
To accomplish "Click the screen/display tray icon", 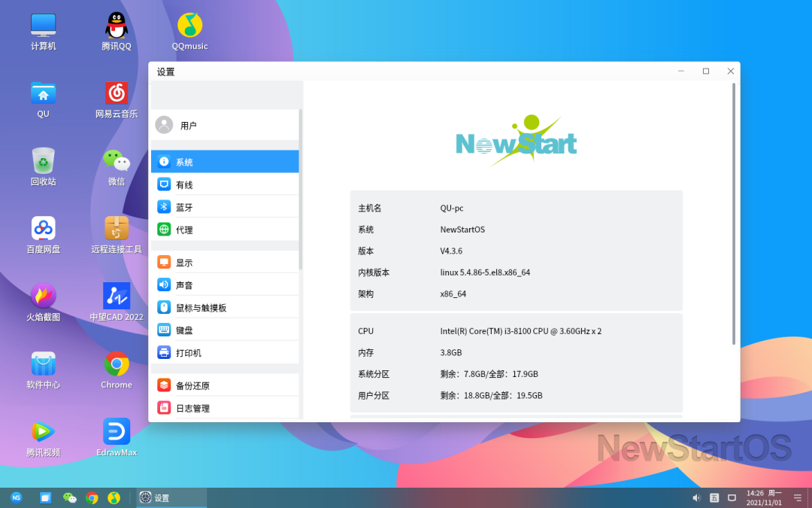I will (x=732, y=497).
